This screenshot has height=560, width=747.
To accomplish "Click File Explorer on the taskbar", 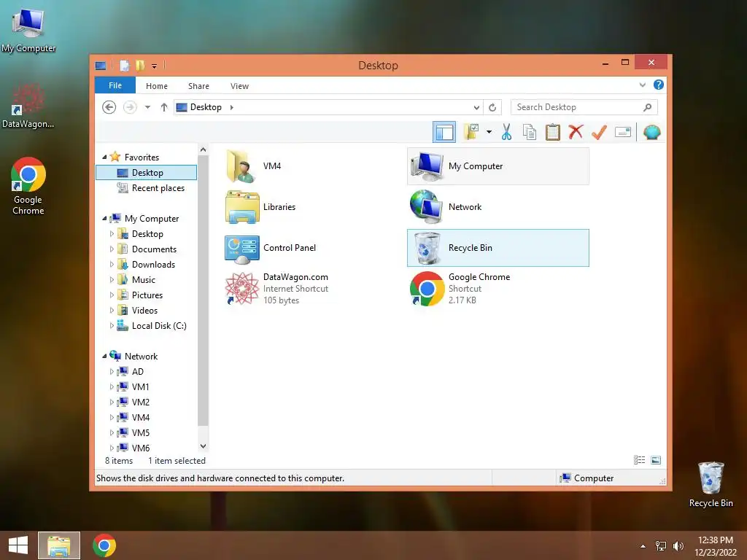I will coord(59,545).
